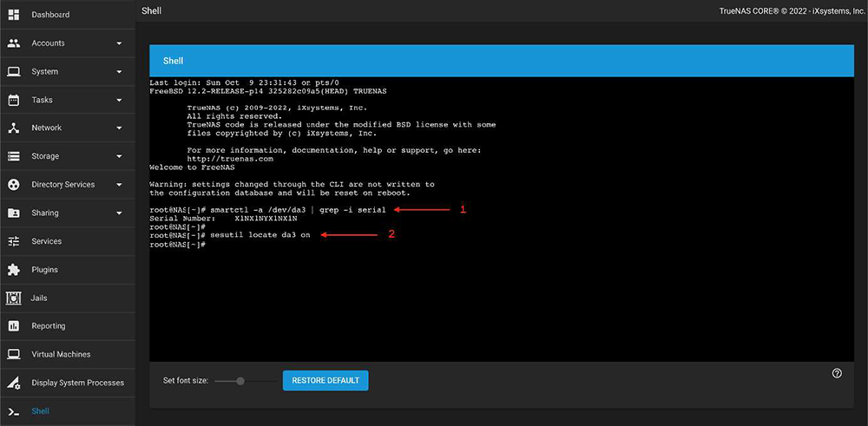868x426 pixels.
Task: Click the Jails icon in sidebar
Action: [x=14, y=298]
